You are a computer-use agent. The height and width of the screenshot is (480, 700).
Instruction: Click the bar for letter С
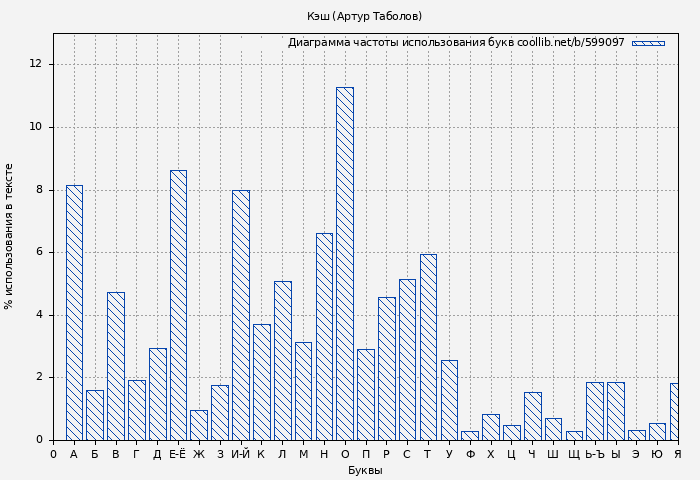click(x=407, y=359)
